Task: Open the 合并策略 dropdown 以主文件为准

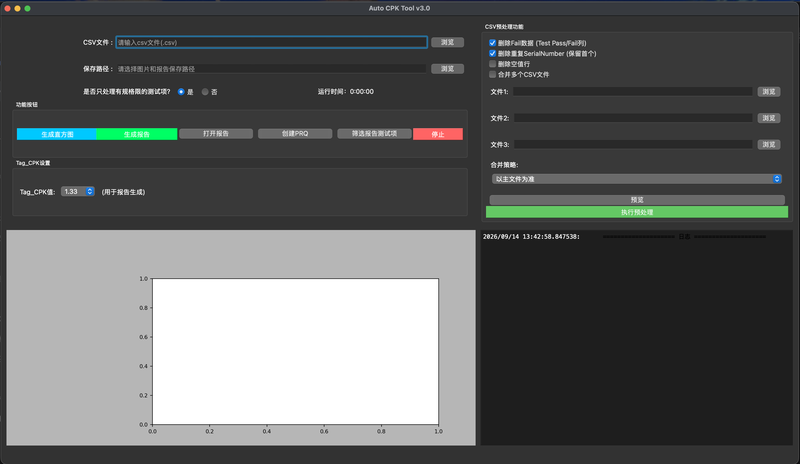Action: coord(637,179)
